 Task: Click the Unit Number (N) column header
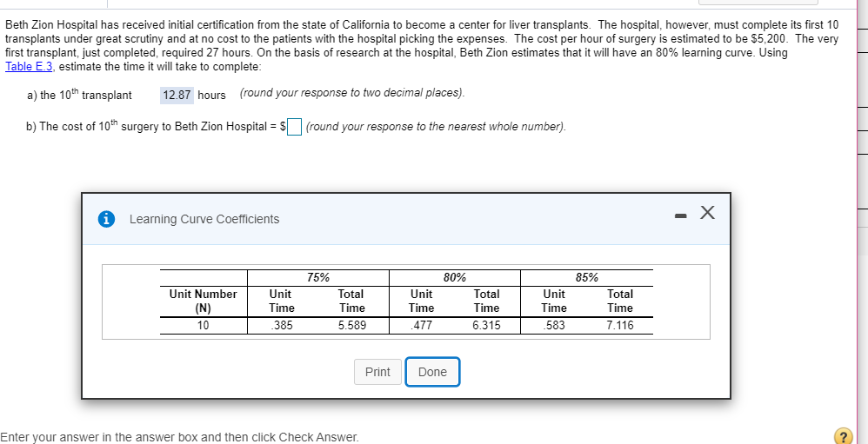(x=204, y=301)
